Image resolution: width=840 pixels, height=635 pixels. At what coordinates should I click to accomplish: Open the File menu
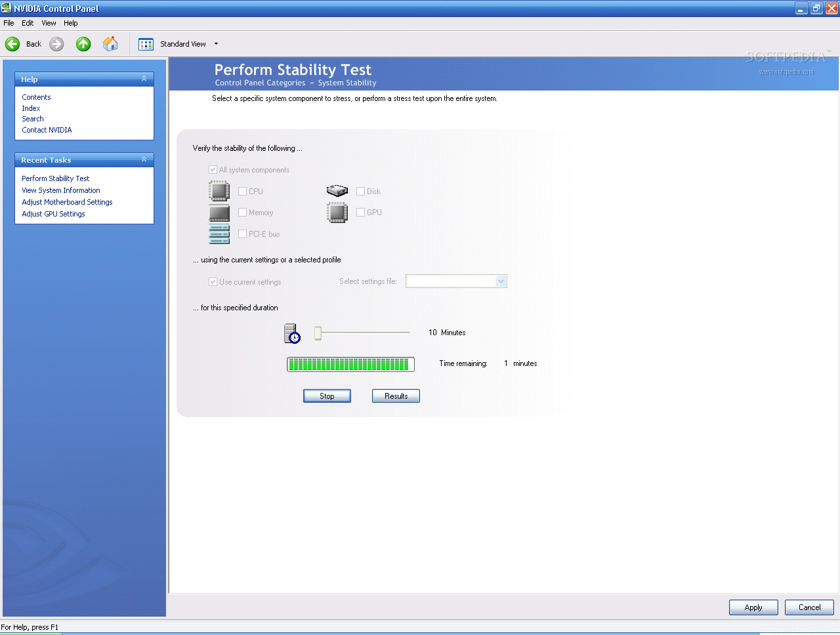9,23
